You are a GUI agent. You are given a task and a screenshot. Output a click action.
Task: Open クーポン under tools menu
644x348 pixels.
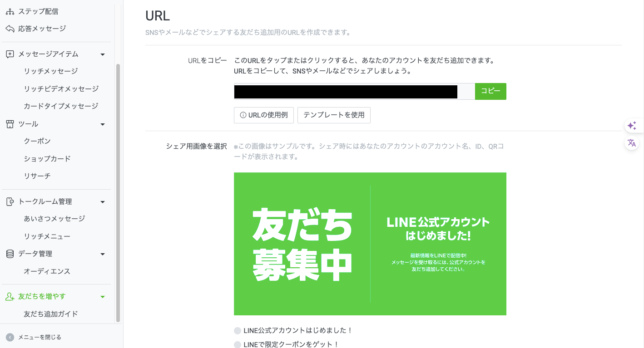click(37, 141)
